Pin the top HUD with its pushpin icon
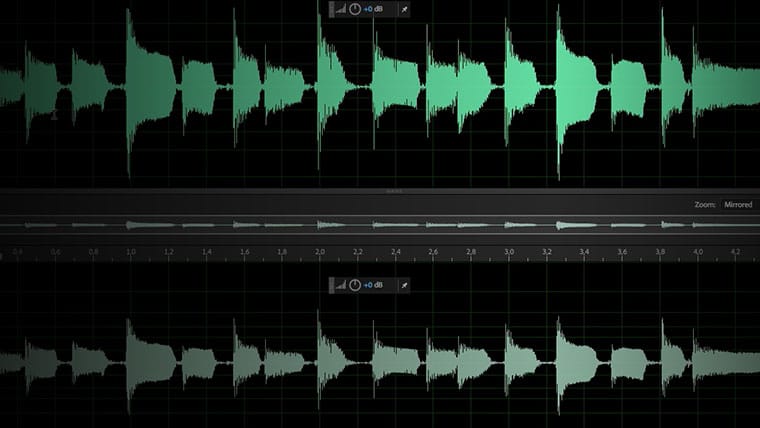 (x=404, y=9)
